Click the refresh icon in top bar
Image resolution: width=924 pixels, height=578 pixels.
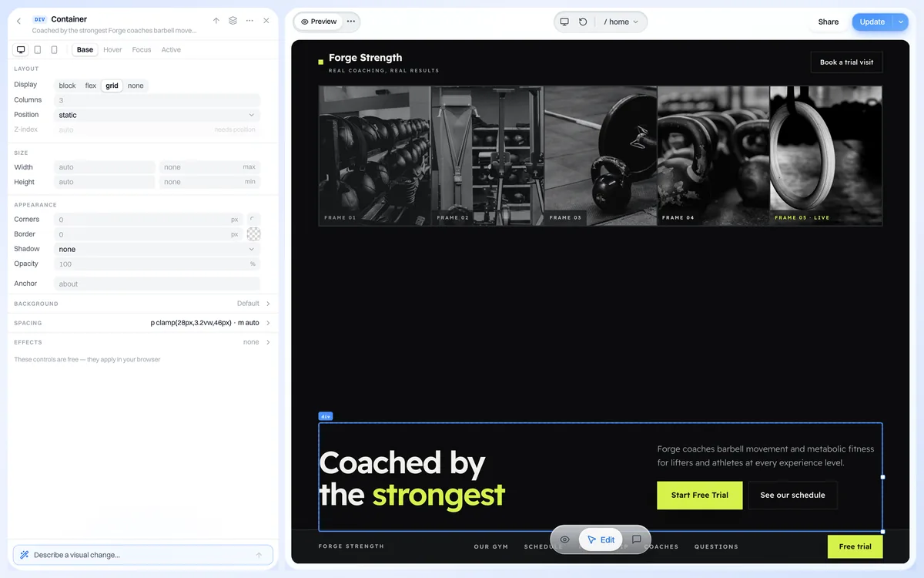(x=583, y=22)
